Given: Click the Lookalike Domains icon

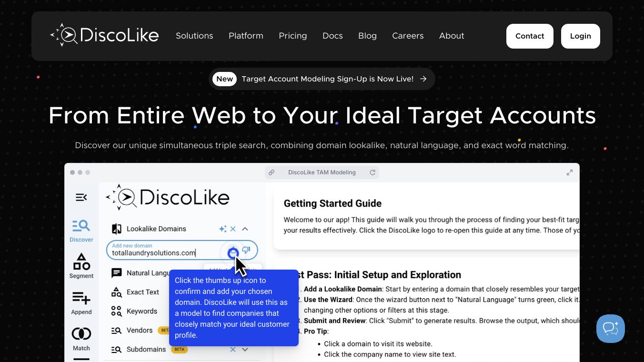Looking at the screenshot, I should click(117, 229).
